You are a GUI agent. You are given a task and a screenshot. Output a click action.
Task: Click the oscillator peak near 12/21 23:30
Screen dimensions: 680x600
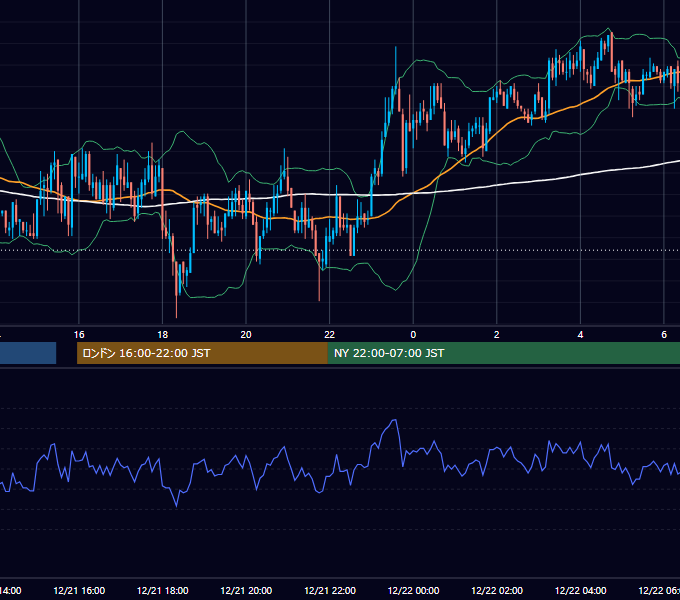394,420
